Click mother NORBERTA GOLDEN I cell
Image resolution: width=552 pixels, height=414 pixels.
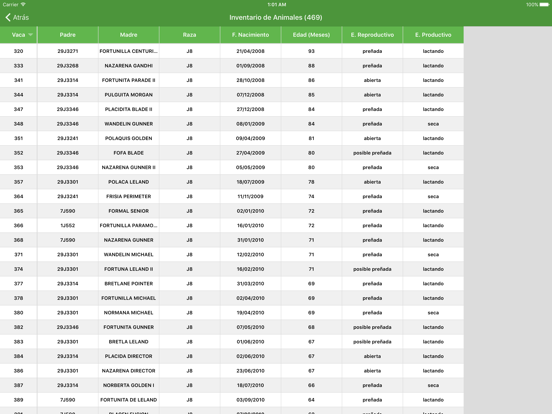pyautogui.click(x=128, y=385)
